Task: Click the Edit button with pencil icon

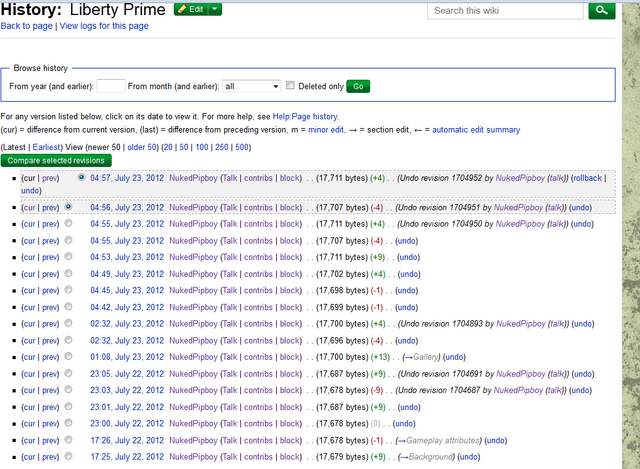Action: (191, 9)
